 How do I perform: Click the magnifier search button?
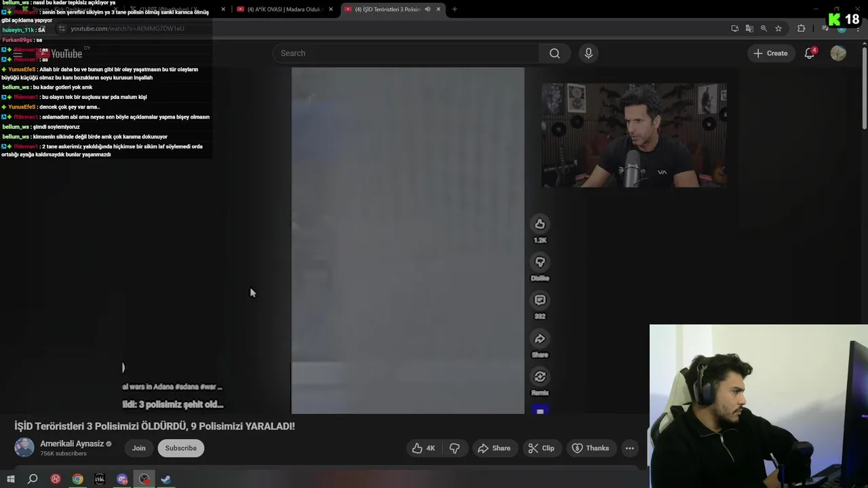pyautogui.click(x=555, y=53)
